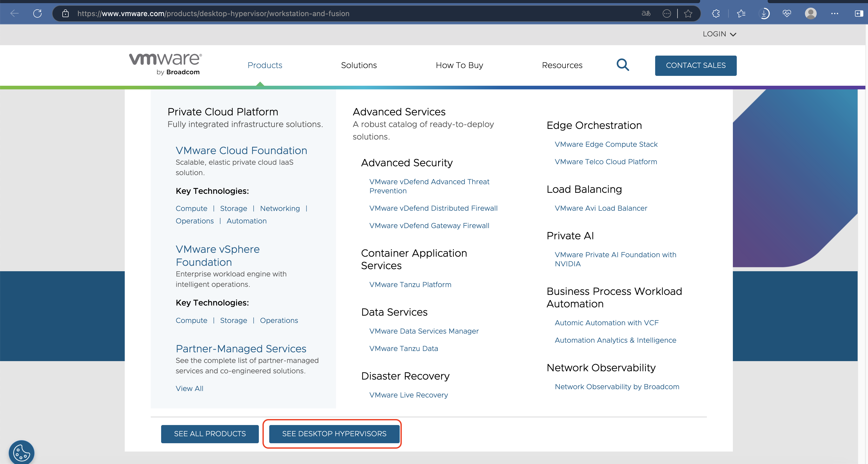Open the downloads icon
Screen dimensions: 868x464
[x=765, y=14]
